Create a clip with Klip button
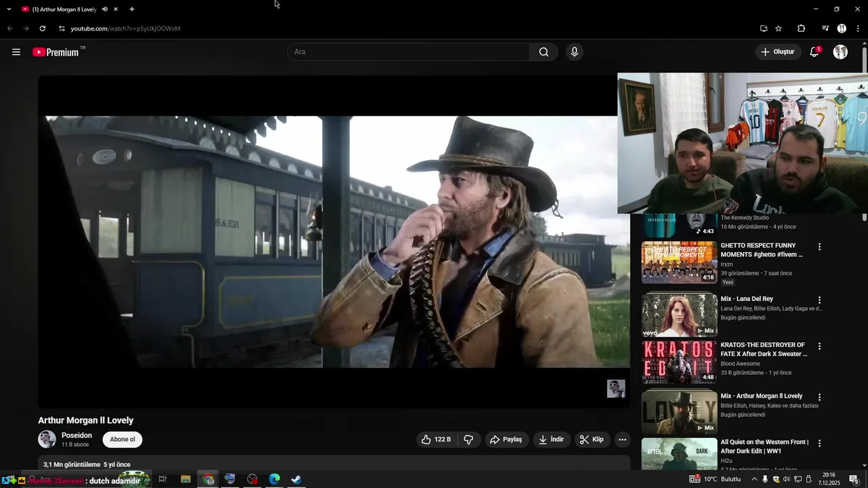This screenshot has height=488, width=868. (591, 439)
